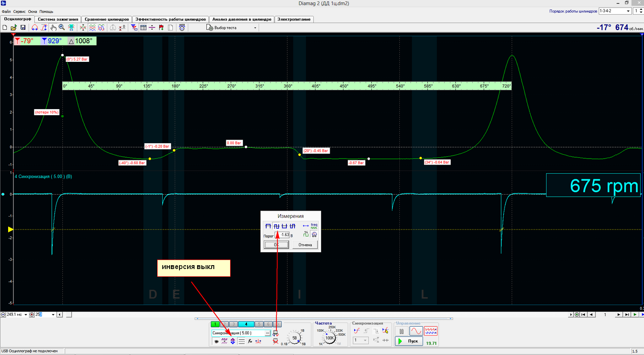Save oscillogram with floppy disk icon
Image resolution: width=644 pixels, height=355 pixels.
point(23,28)
